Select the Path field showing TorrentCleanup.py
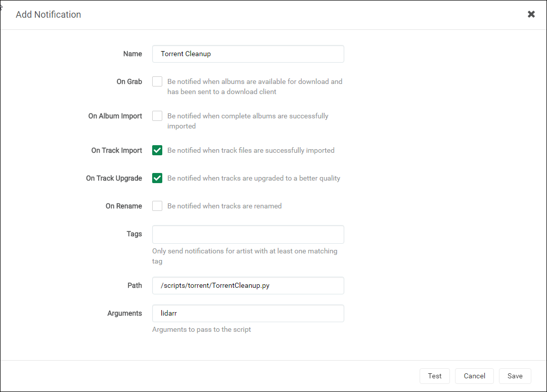The height and width of the screenshot is (392, 547). (x=248, y=285)
